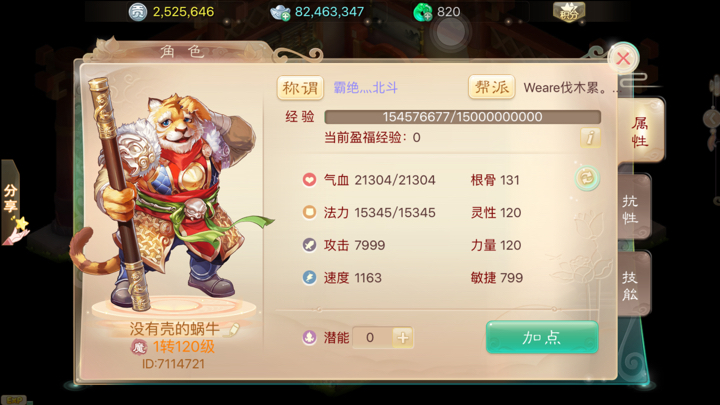Open the 积分 points badge
This screenshot has height=405, width=720.
(x=569, y=12)
